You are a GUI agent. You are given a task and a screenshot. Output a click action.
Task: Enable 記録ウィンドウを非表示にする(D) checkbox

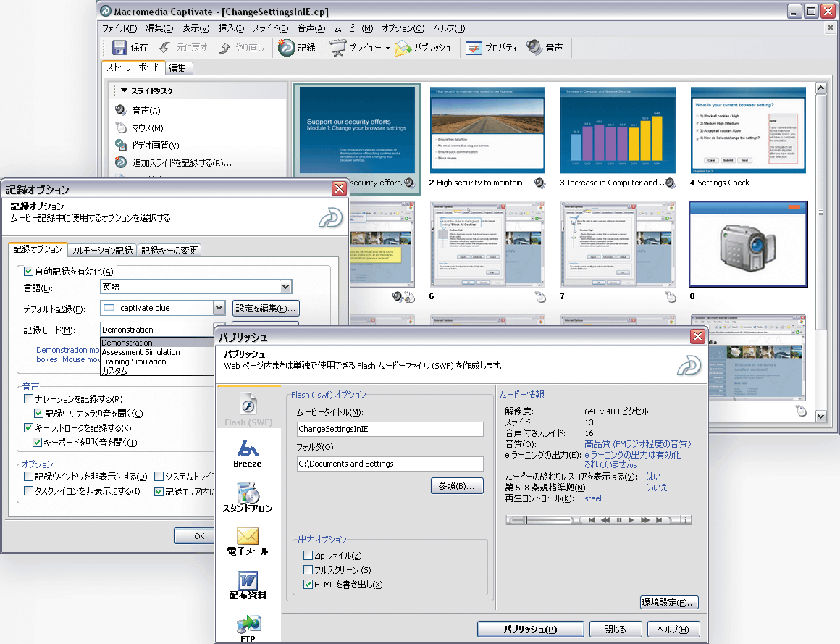point(29,477)
